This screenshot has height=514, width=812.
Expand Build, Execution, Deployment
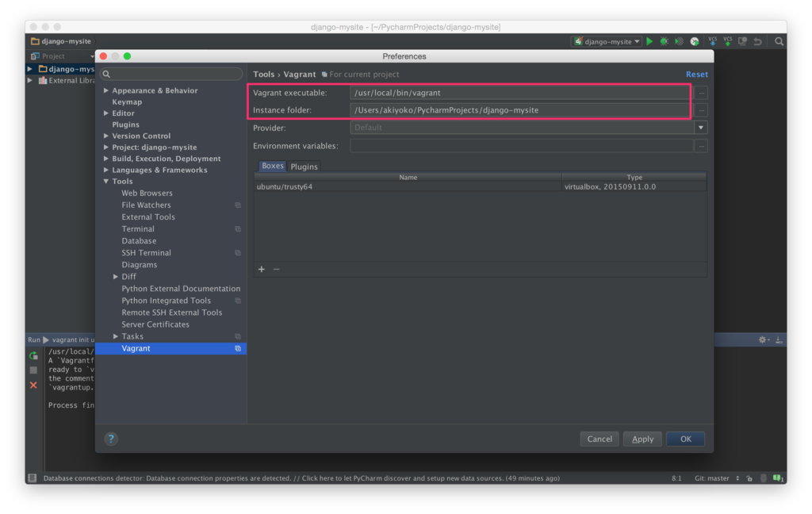(x=106, y=159)
